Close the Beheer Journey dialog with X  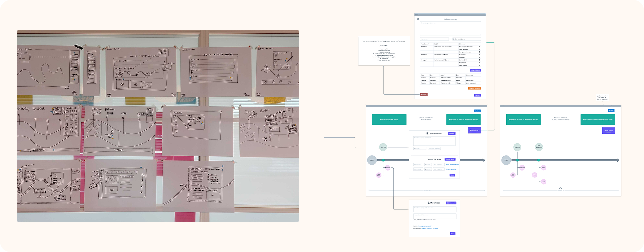418,19
